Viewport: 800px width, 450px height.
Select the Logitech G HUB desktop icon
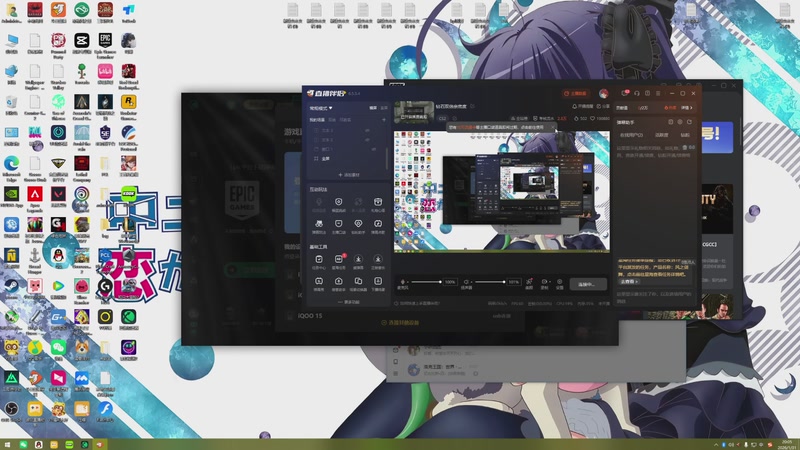pos(105,286)
